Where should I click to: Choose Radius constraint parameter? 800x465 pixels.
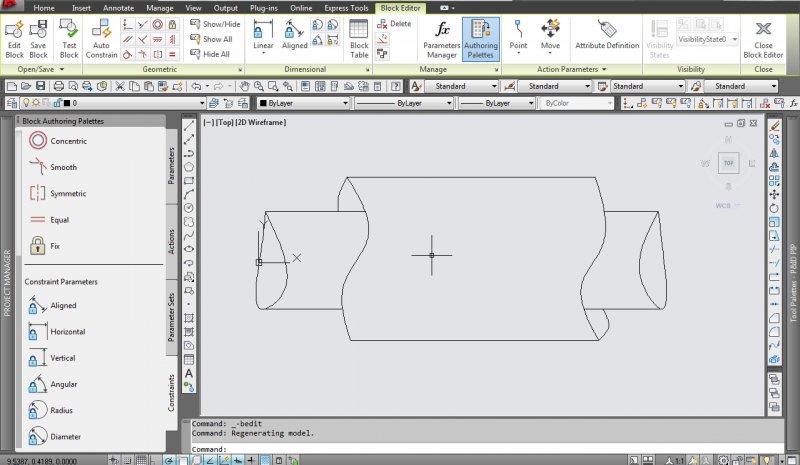51,410
